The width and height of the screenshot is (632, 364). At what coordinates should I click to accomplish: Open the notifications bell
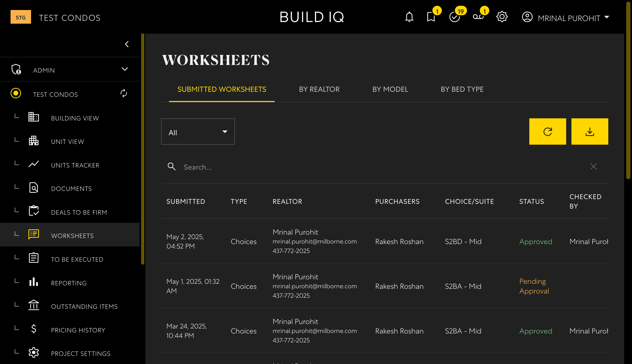click(x=409, y=17)
